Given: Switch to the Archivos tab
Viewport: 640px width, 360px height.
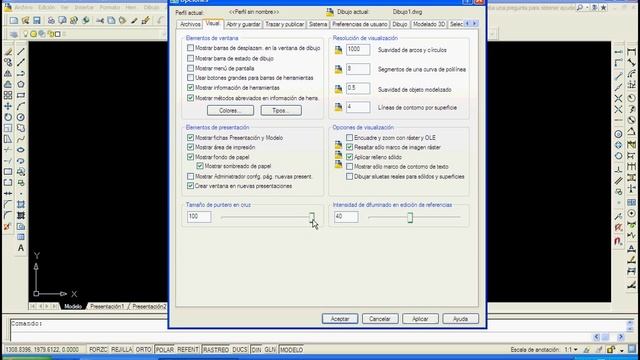Looking at the screenshot, I should point(190,24).
